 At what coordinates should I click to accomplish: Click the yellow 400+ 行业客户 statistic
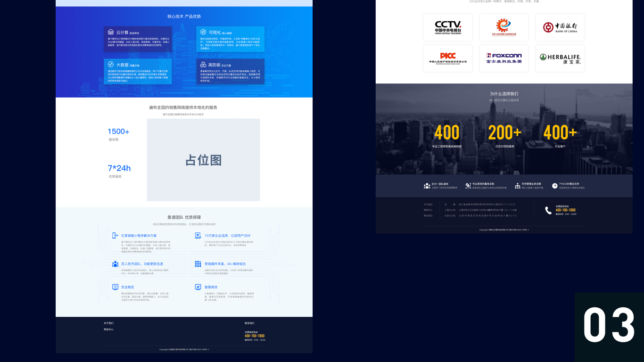[560, 136]
